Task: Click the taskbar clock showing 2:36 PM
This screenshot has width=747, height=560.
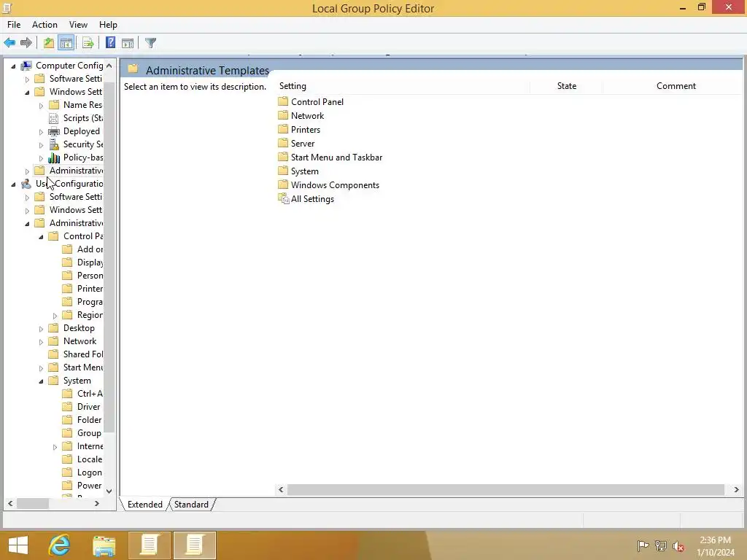Action: (715, 540)
